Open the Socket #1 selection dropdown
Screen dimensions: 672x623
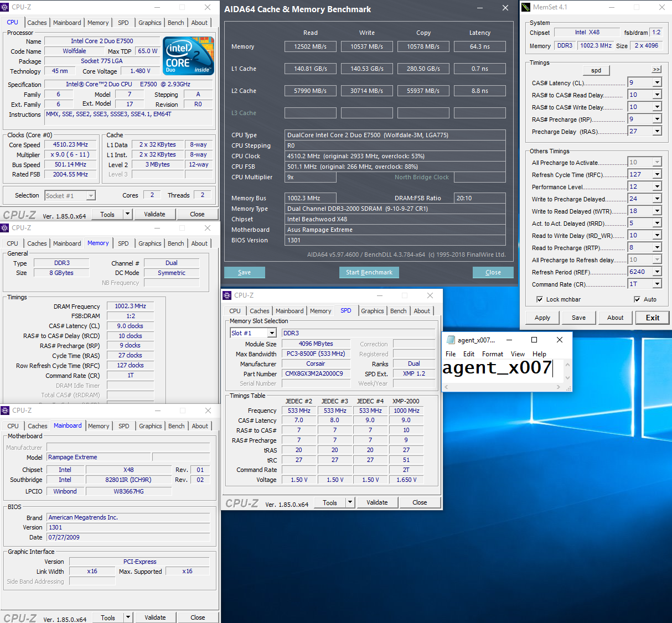(91, 195)
